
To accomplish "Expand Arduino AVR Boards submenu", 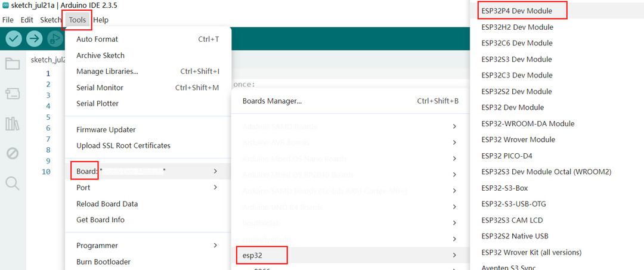I will pos(351,142).
